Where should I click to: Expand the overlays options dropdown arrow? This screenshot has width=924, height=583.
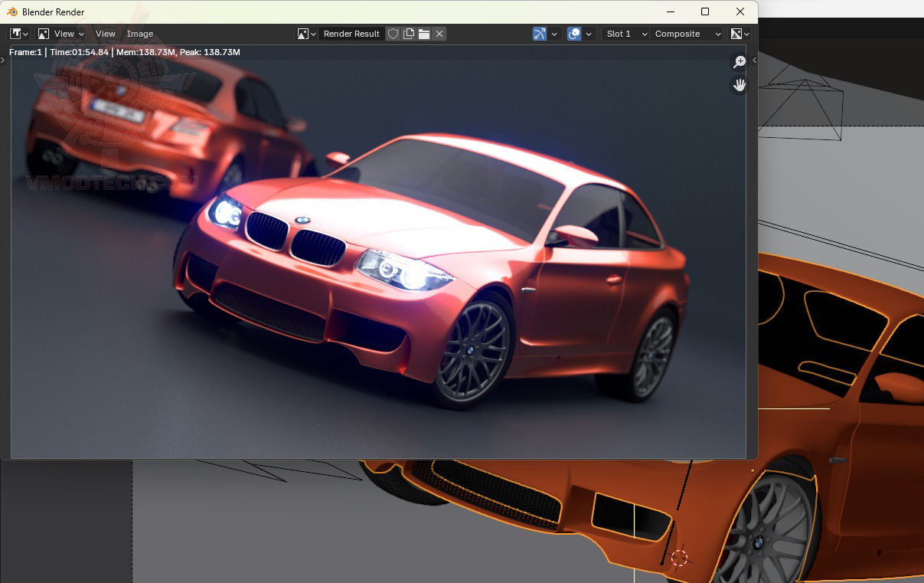pyautogui.click(x=589, y=34)
